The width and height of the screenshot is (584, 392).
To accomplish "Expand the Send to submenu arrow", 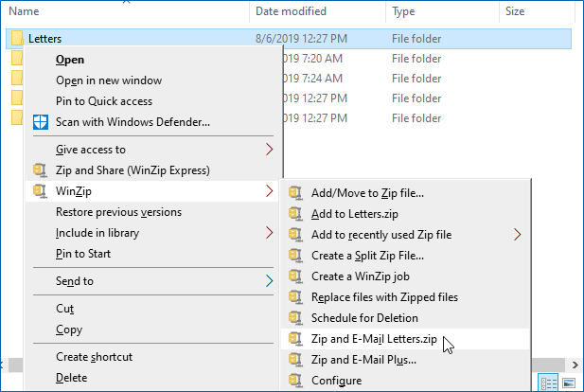I will [x=269, y=281].
